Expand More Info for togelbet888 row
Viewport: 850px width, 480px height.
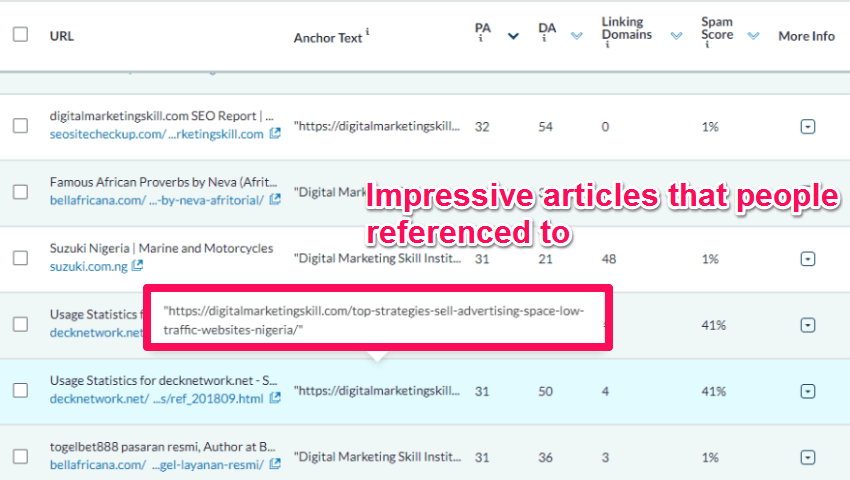point(808,457)
